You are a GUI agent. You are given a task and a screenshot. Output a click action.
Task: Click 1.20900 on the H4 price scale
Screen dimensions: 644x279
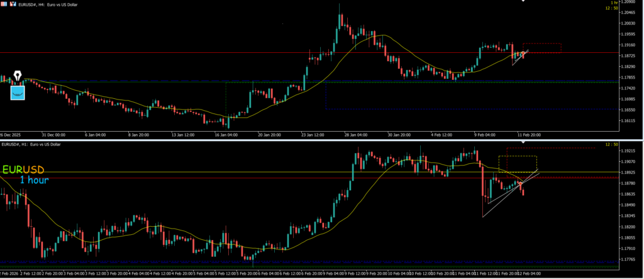click(x=629, y=3)
